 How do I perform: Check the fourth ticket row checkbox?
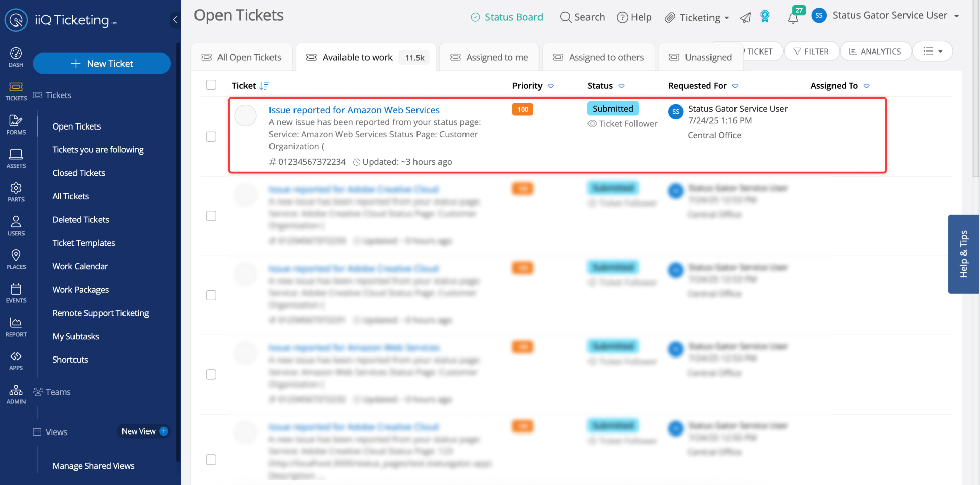pos(211,375)
